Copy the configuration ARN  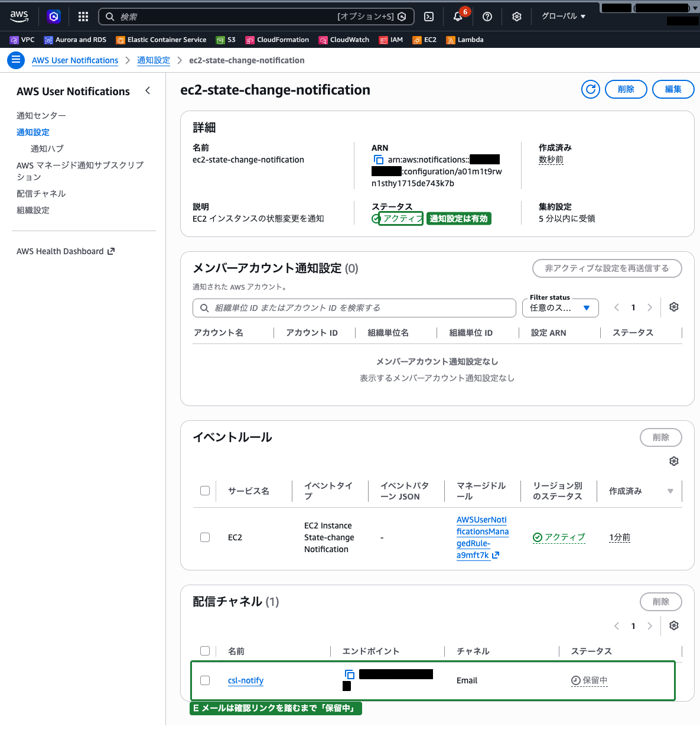point(379,160)
